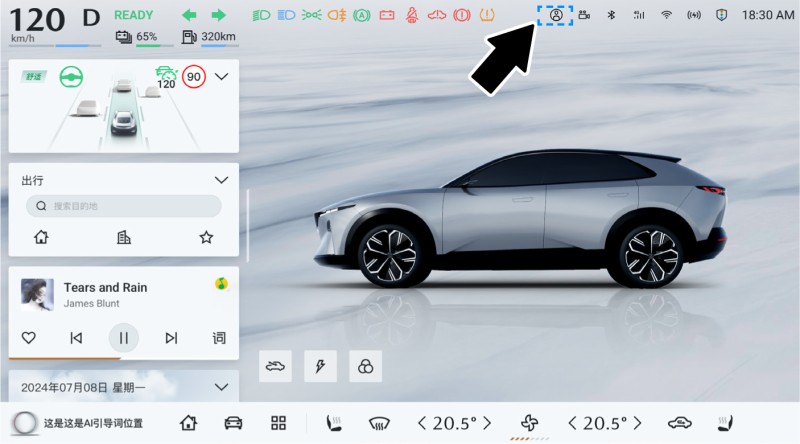Tap the cellular signal strength icon
Image resolution: width=800 pixels, height=444 pixels.
tap(638, 15)
